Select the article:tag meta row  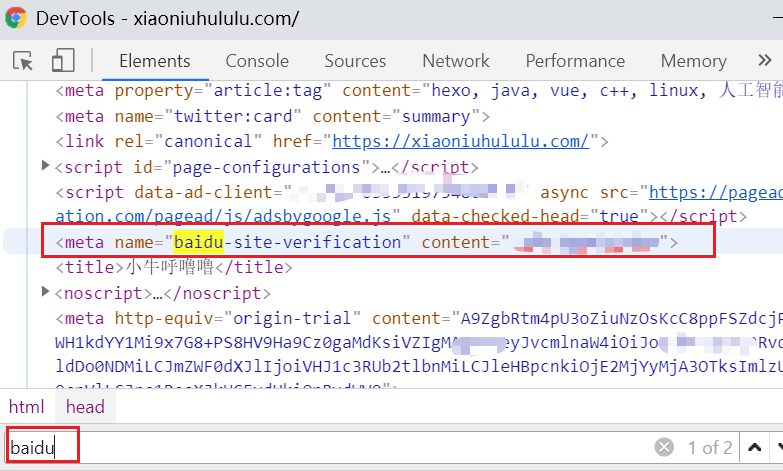[x=418, y=90]
